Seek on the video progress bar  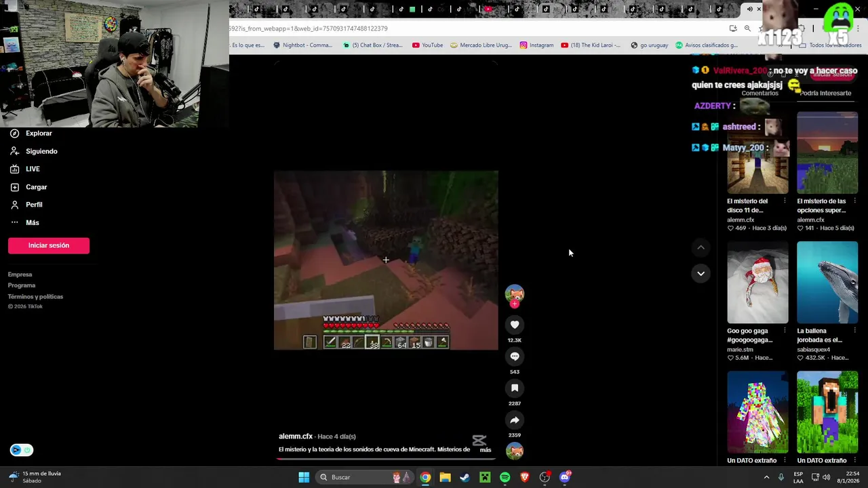(x=386, y=459)
